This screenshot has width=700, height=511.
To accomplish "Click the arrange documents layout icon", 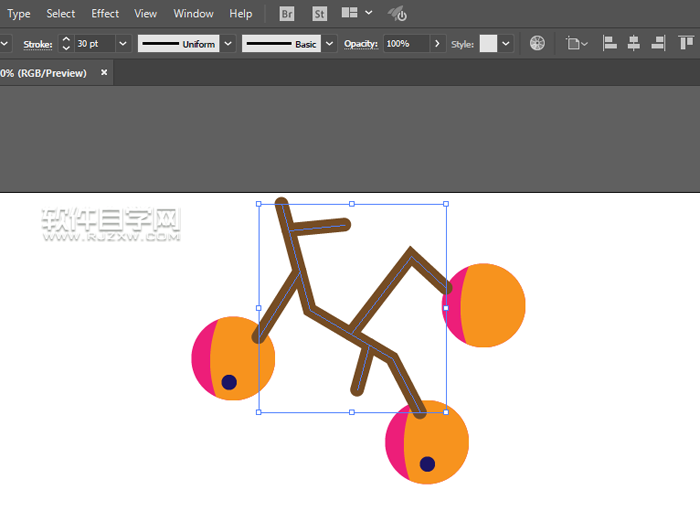I will click(349, 14).
